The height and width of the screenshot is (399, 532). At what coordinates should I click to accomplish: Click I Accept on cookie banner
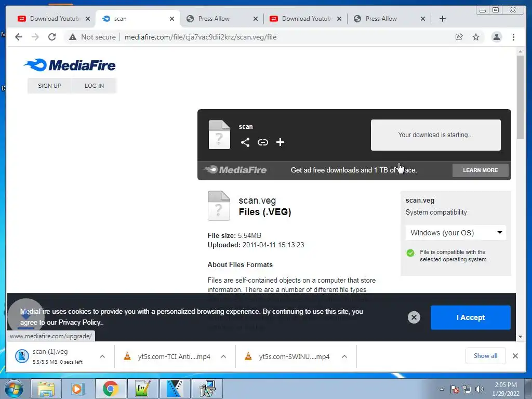(x=470, y=317)
